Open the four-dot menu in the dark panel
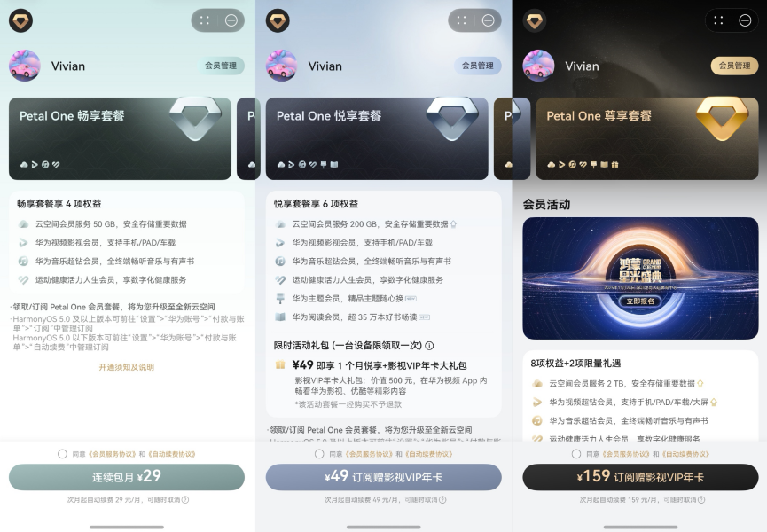 718,20
